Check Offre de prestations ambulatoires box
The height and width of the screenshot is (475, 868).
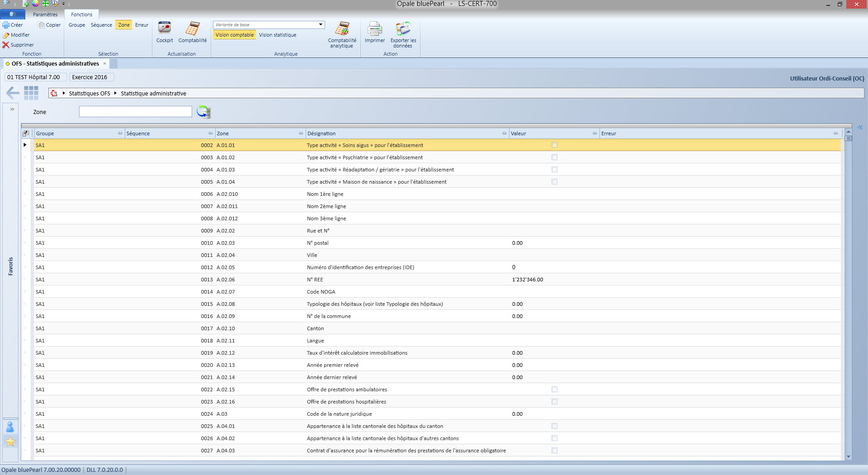(x=554, y=389)
